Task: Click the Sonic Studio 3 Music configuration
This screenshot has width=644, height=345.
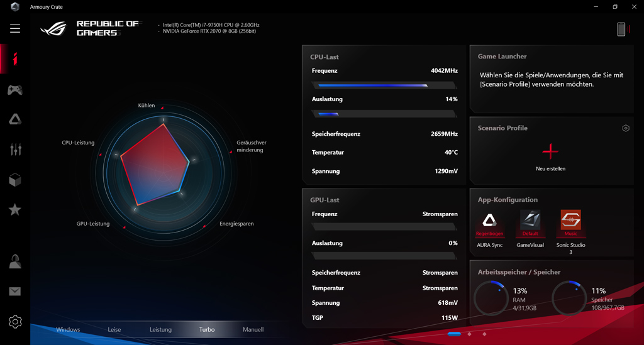Action: pyautogui.click(x=570, y=224)
